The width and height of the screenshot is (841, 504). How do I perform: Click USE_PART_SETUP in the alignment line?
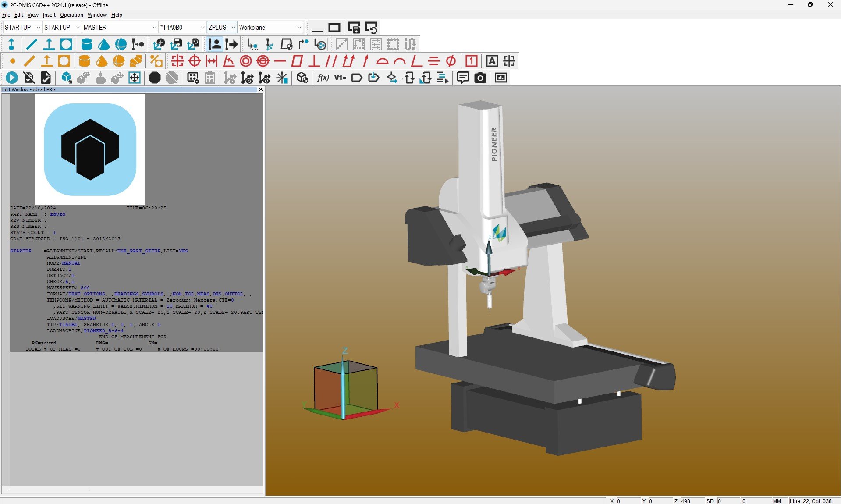[139, 251]
